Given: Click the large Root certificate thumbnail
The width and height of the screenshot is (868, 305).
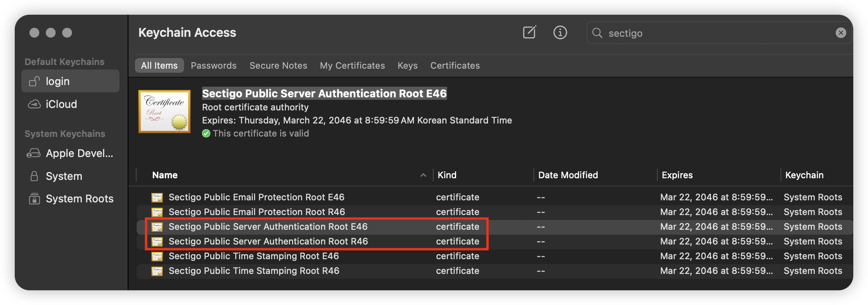Looking at the screenshot, I should pyautogui.click(x=164, y=112).
